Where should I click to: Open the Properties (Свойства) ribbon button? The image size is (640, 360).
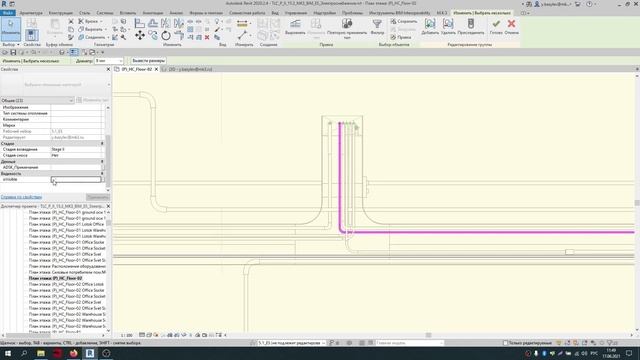tap(32, 34)
